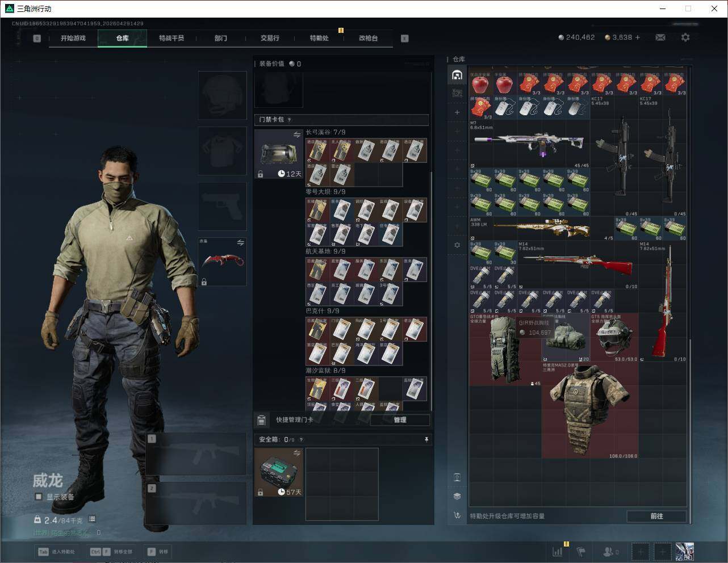The image size is (728, 563).
Task: Click the 前往 button to upgrade warehouse
Action: 656,516
